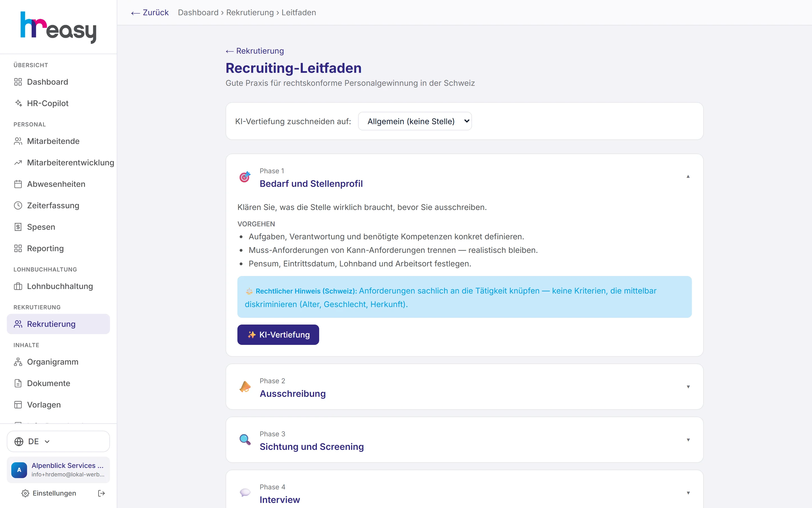The height and width of the screenshot is (508, 812).
Task: Click the Rechtlicher Hinweis (Schweiz) info box
Action: click(x=464, y=297)
